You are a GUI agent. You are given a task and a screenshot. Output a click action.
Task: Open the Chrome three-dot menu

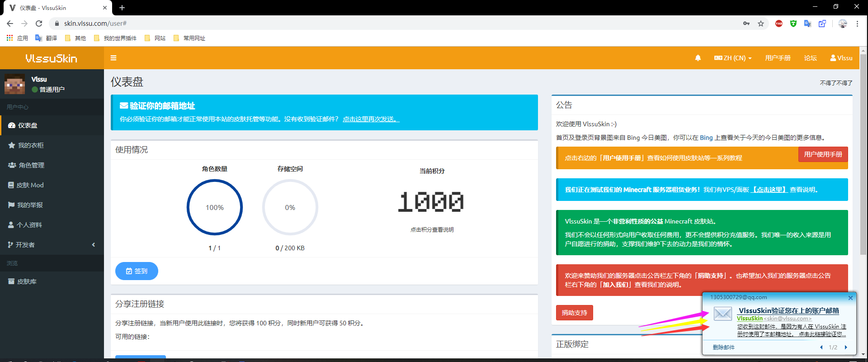(x=857, y=24)
